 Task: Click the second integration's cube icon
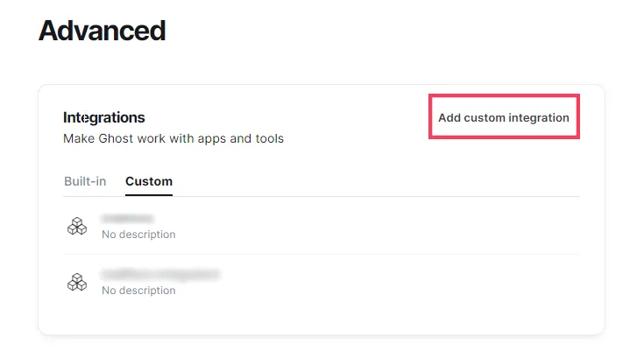pyautogui.click(x=77, y=282)
